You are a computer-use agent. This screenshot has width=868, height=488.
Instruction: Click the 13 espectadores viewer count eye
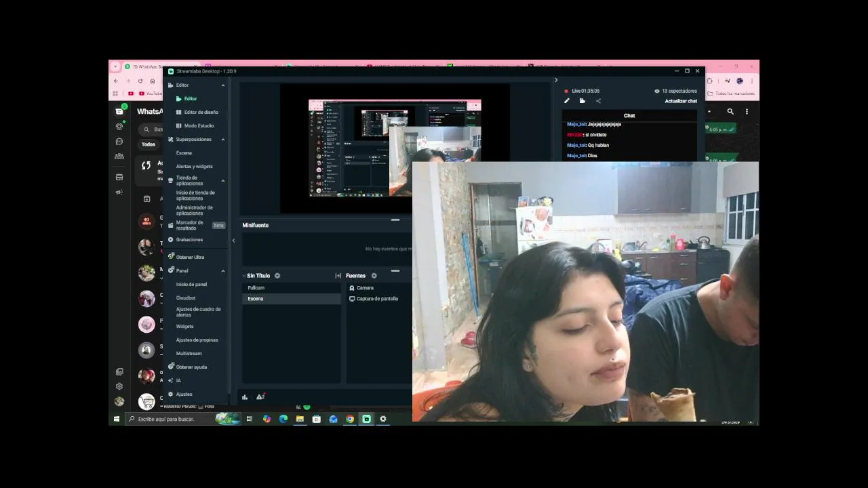point(657,91)
